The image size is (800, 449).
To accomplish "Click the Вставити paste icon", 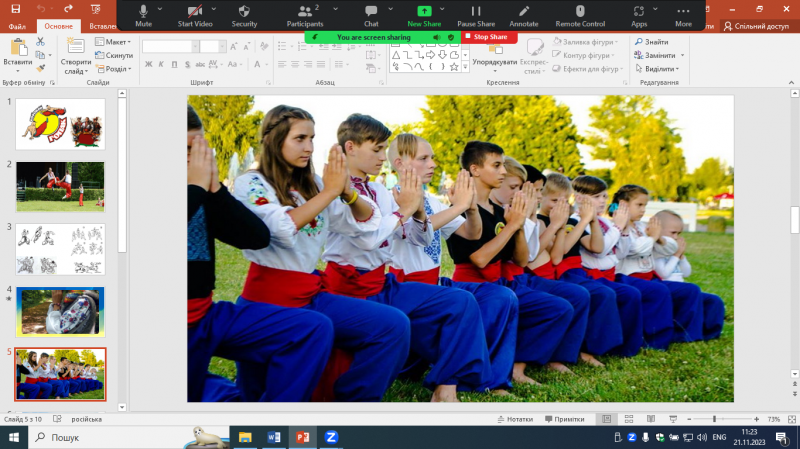I will [18, 48].
